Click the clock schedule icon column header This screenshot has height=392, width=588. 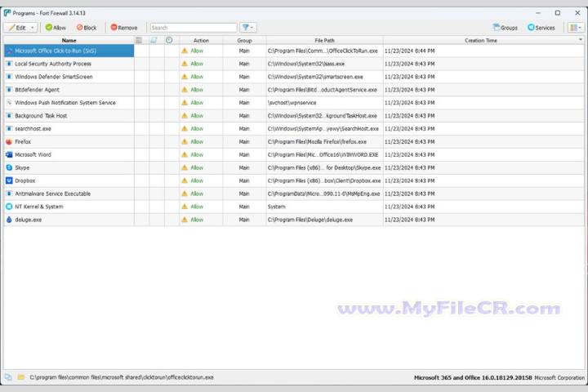tap(169, 40)
